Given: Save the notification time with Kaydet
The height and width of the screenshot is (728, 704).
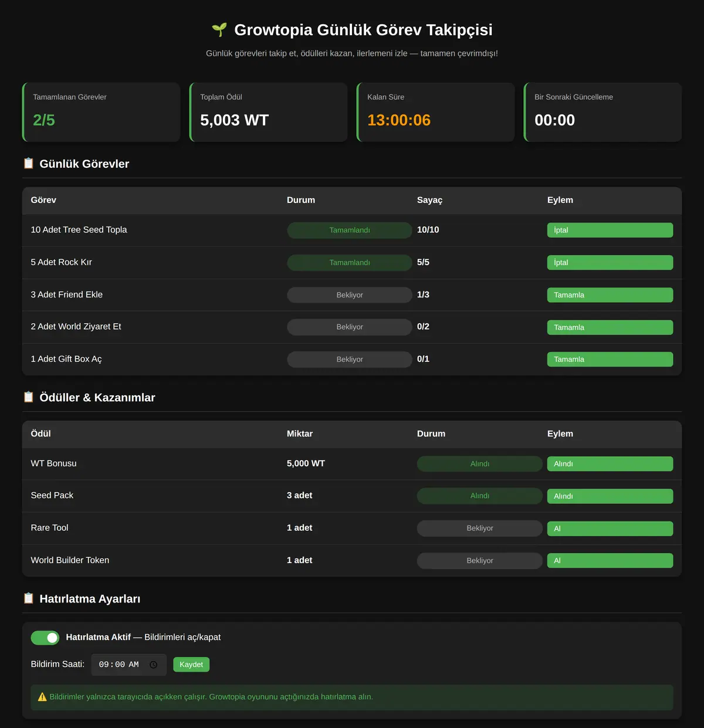Looking at the screenshot, I should coord(191,665).
